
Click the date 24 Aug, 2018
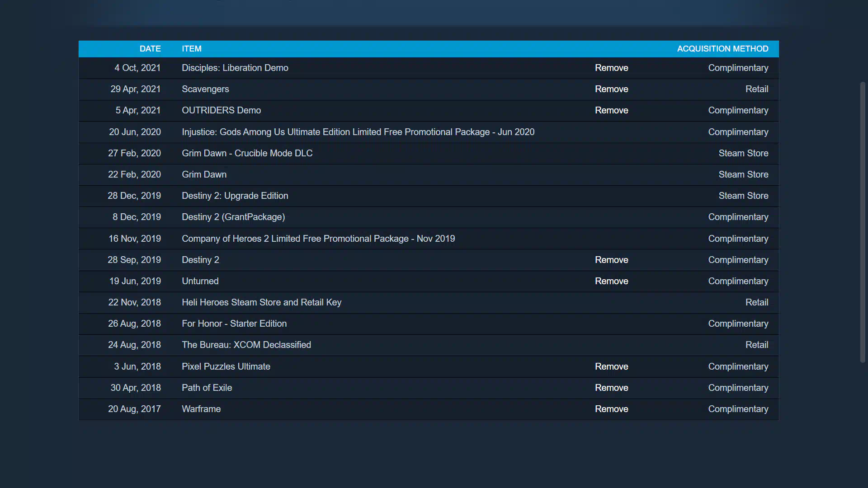(134, 345)
